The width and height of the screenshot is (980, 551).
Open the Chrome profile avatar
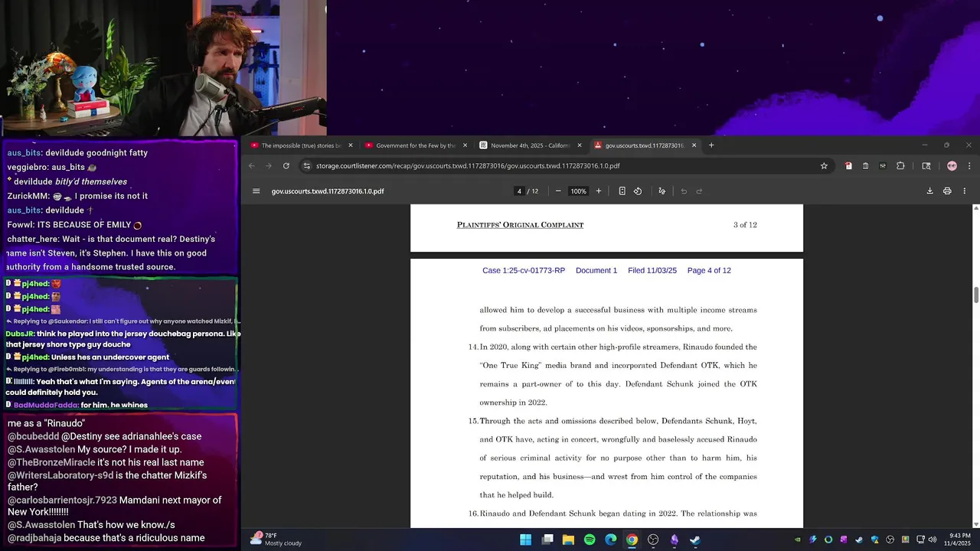coord(952,166)
